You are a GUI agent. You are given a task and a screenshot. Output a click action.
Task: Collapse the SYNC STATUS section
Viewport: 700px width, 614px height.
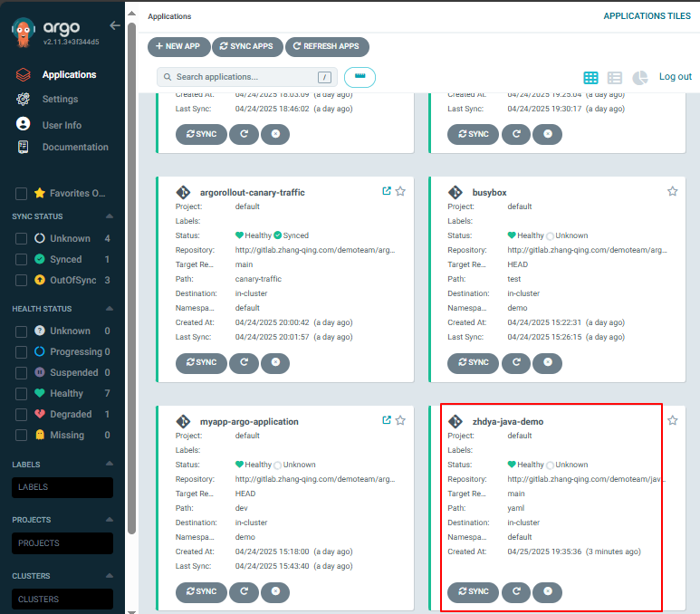(x=110, y=216)
